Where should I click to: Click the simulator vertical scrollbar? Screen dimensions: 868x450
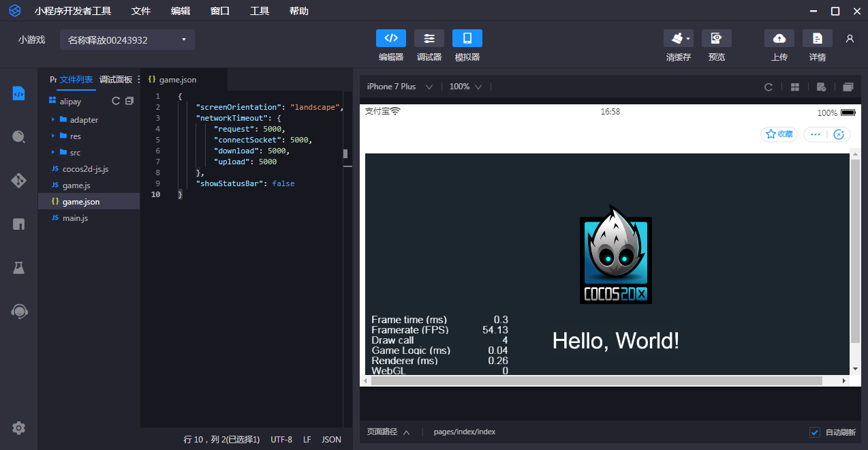click(855, 251)
